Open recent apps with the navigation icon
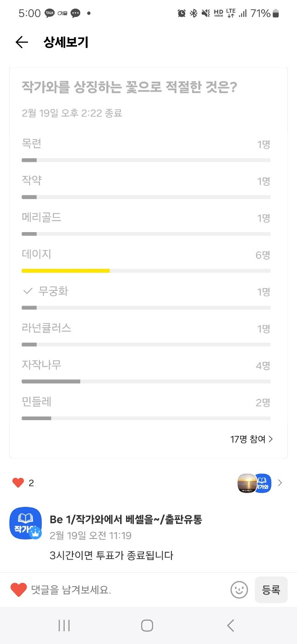This screenshot has height=644, width=297. [64, 625]
